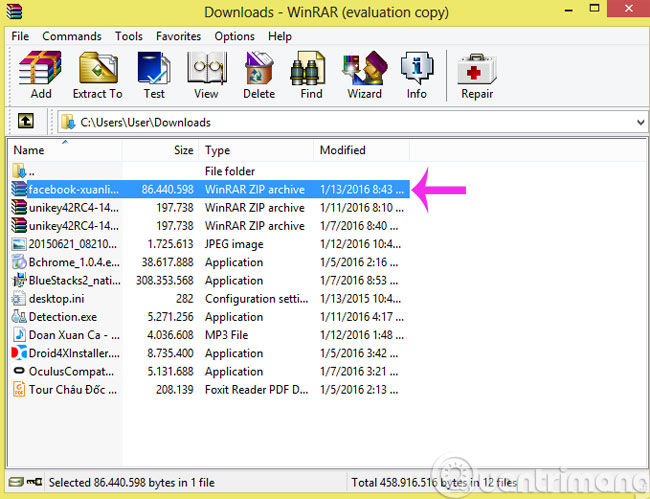Click the size value 308.353.568
The image size is (650, 499).
(x=165, y=281)
